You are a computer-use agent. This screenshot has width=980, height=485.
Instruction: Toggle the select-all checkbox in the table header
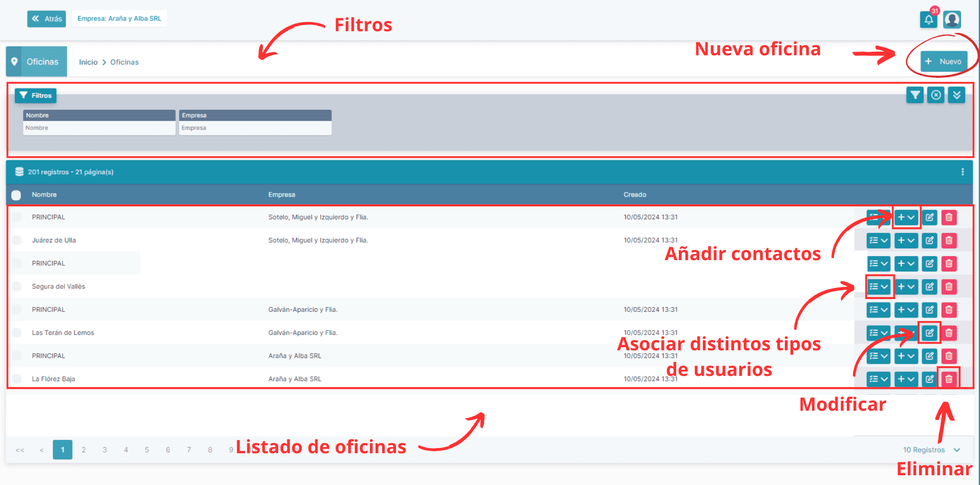[x=16, y=195]
